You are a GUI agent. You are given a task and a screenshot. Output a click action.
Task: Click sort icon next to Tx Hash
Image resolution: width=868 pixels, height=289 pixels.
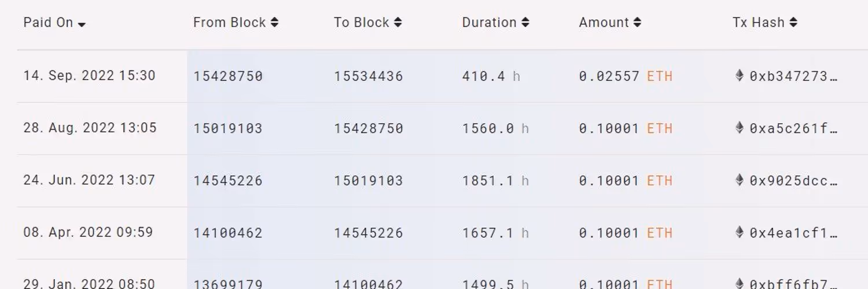(793, 23)
